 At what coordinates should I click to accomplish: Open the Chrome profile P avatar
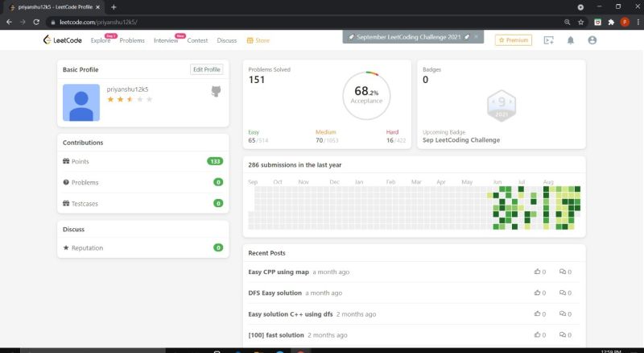pos(625,23)
